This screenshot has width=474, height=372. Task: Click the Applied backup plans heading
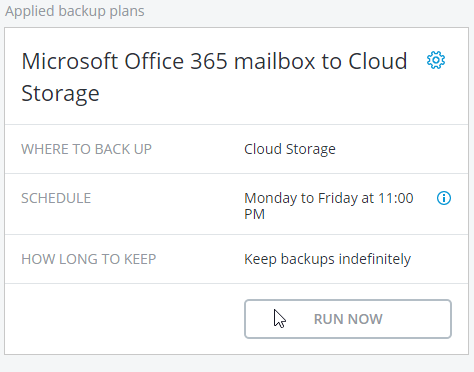pyautogui.click(x=75, y=11)
